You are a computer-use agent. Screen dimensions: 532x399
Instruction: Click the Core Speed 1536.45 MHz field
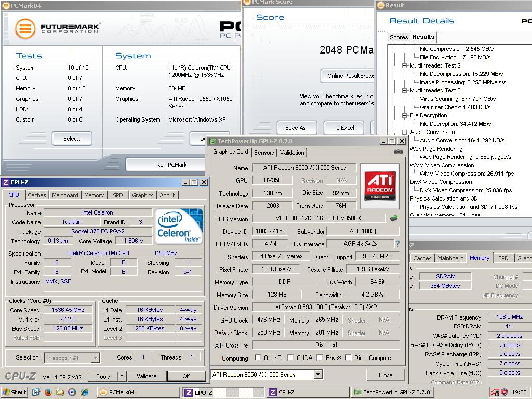coord(68,310)
